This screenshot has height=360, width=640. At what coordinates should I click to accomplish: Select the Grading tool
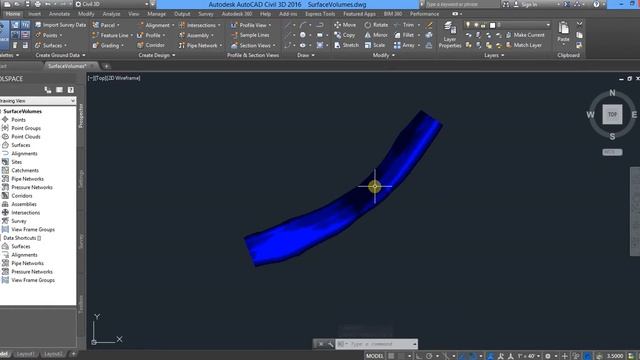pyautogui.click(x=108, y=45)
